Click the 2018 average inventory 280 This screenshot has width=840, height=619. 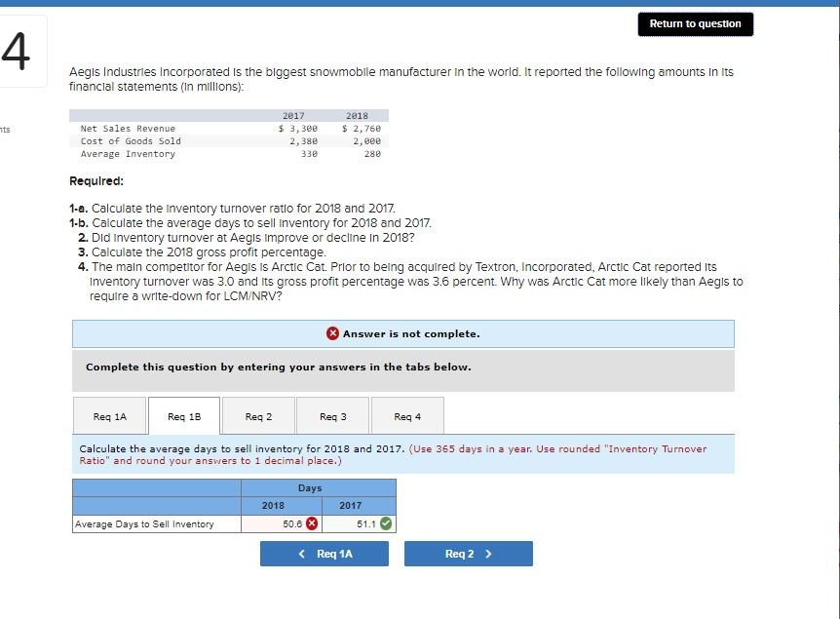tap(372, 154)
